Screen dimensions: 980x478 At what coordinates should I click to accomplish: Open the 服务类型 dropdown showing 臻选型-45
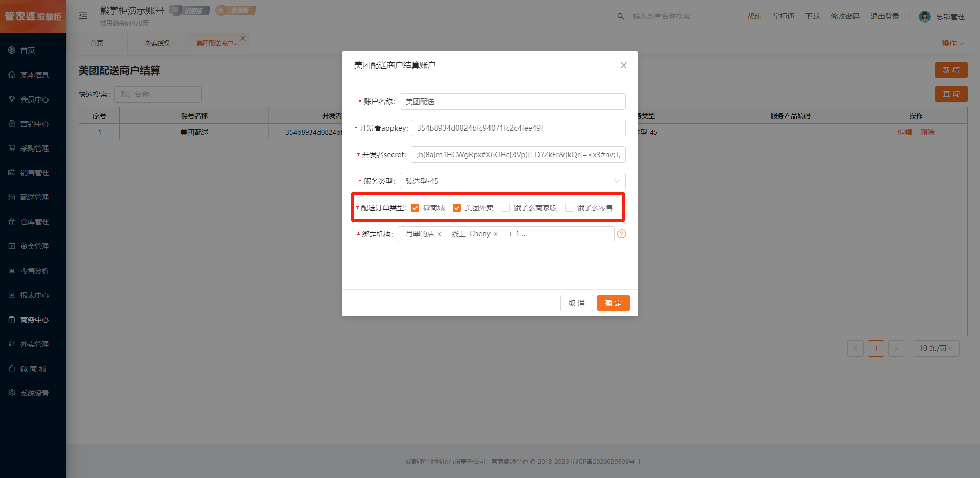[512, 181]
